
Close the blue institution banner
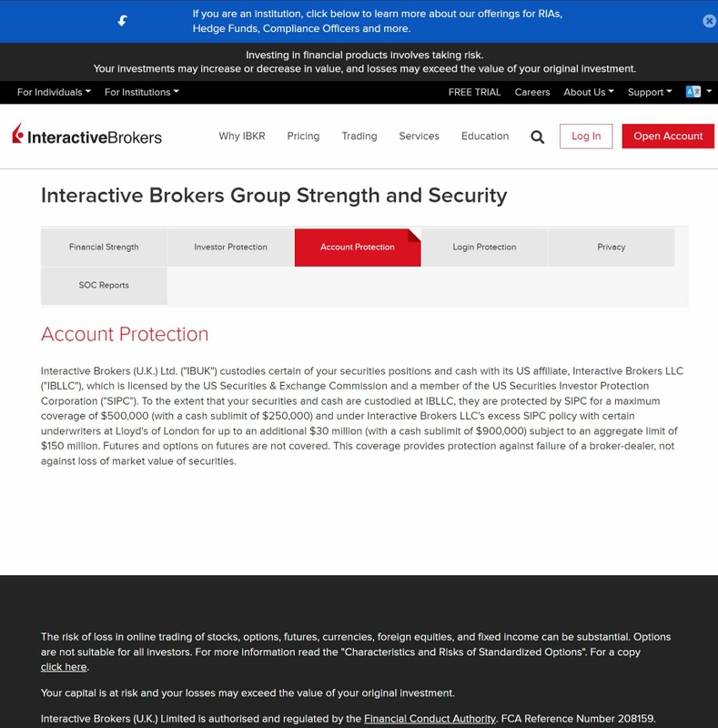(x=710, y=21)
